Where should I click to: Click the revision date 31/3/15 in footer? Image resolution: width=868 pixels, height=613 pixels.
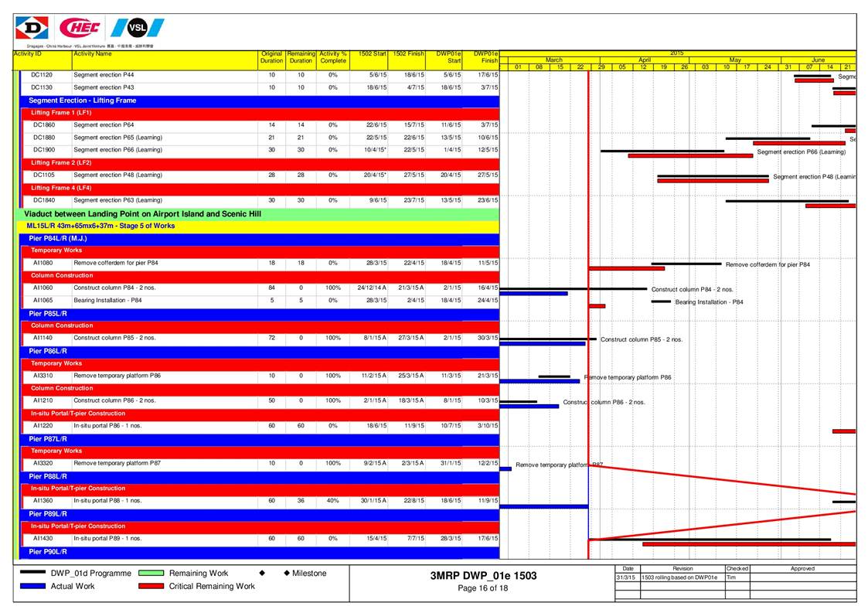[625, 577]
